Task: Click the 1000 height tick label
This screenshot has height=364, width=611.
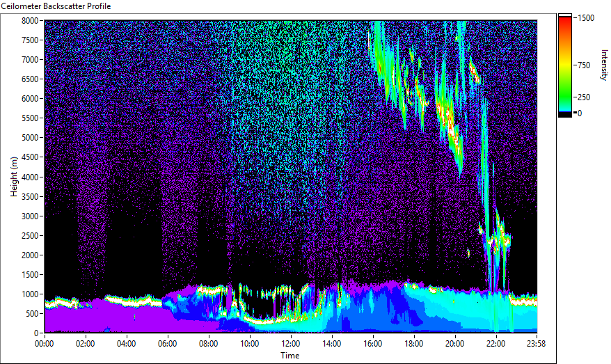Action: coord(30,294)
